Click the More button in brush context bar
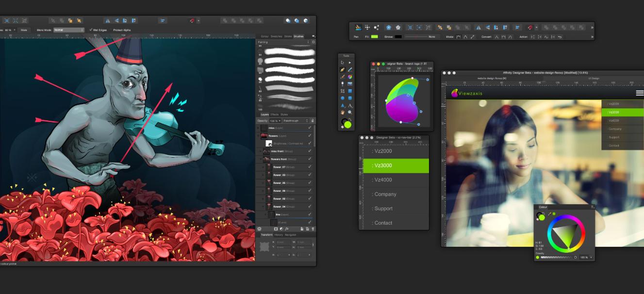This screenshot has width=644, height=294. tap(24, 30)
